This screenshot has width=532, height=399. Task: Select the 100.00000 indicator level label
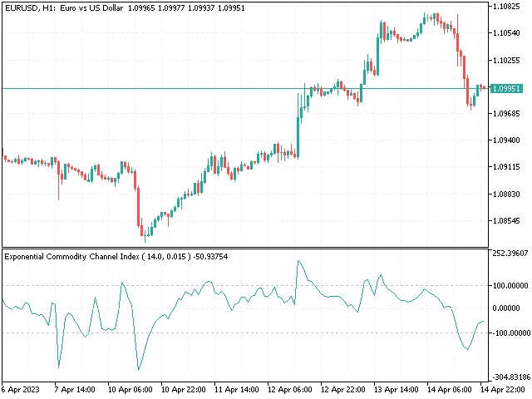[x=509, y=285]
